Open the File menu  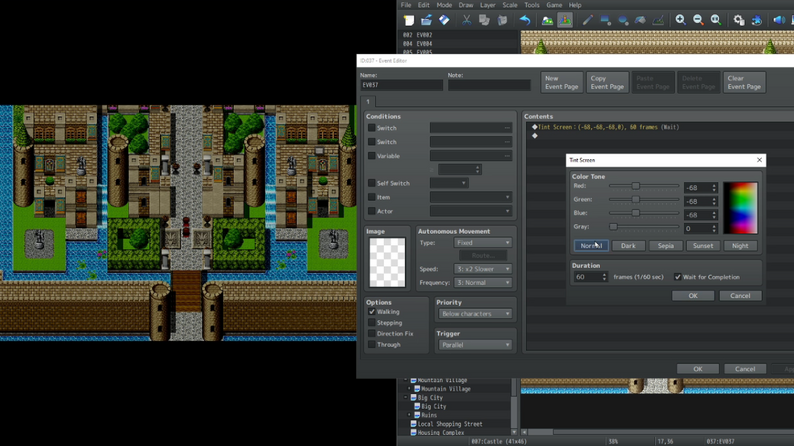pos(406,5)
